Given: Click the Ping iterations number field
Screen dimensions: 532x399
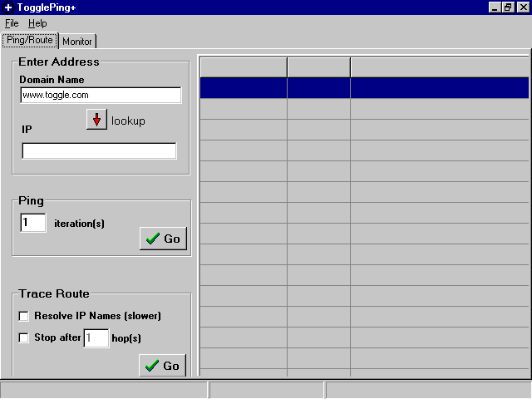Looking at the screenshot, I should pyautogui.click(x=33, y=223).
